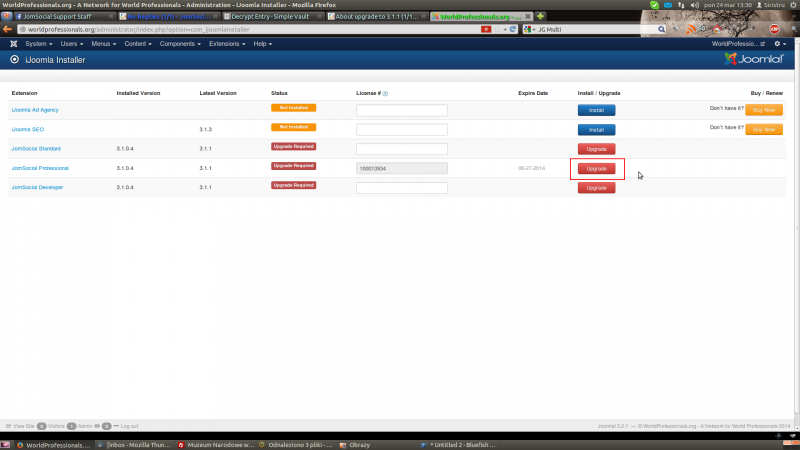The width and height of the screenshot is (800, 450).
Task: Open JomSocial Professional link
Action: click(x=40, y=168)
